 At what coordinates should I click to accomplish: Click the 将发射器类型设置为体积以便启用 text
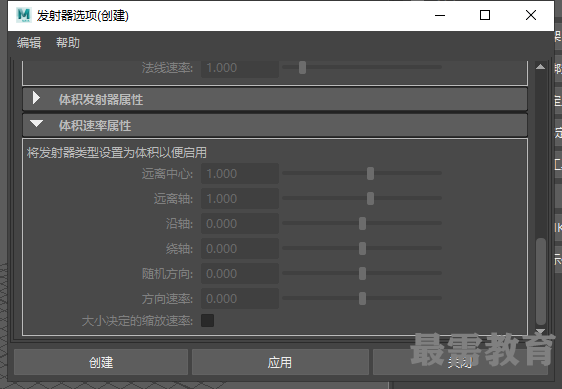point(117,153)
